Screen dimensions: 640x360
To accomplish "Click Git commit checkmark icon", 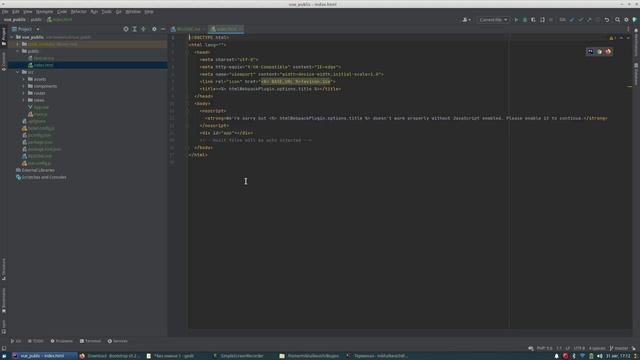I will (x=580, y=20).
